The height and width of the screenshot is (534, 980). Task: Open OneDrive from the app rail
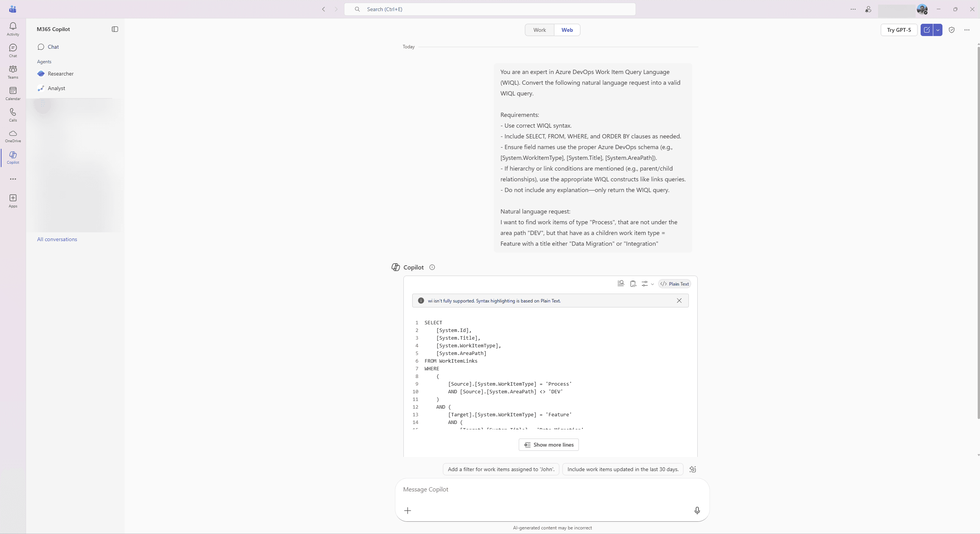(x=13, y=136)
